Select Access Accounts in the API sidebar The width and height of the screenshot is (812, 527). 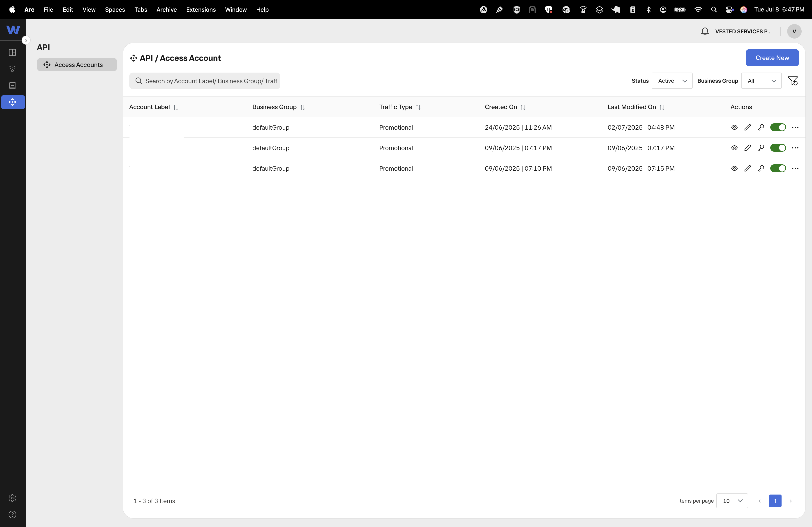click(77, 65)
